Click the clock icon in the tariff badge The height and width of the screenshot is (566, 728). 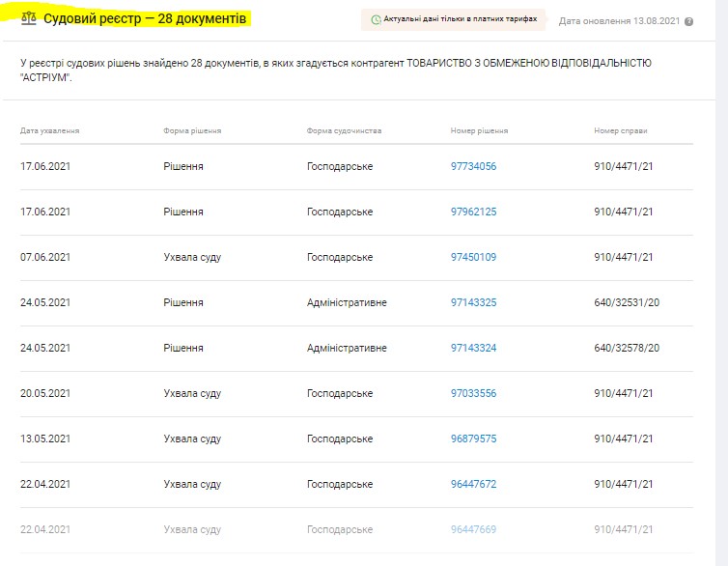pyautogui.click(x=376, y=19)
